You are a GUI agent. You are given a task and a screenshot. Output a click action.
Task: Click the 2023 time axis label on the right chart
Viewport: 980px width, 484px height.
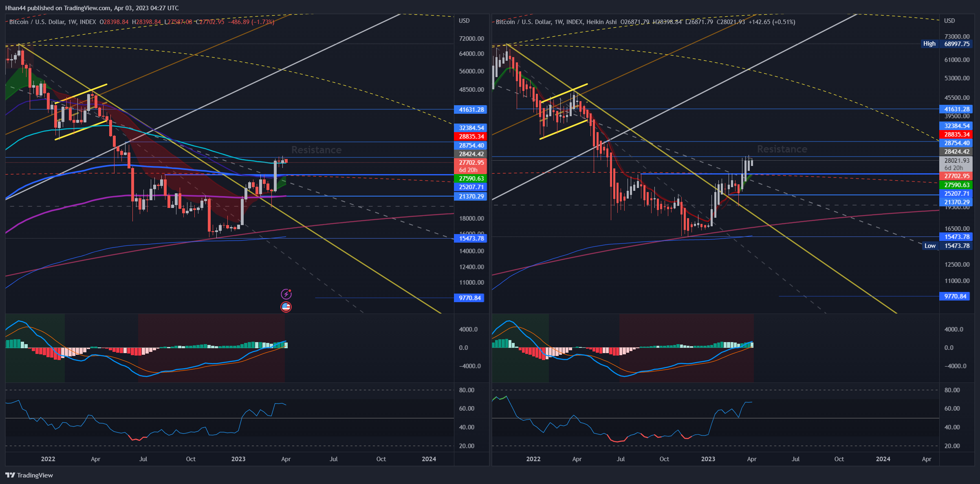coord(708,459)
